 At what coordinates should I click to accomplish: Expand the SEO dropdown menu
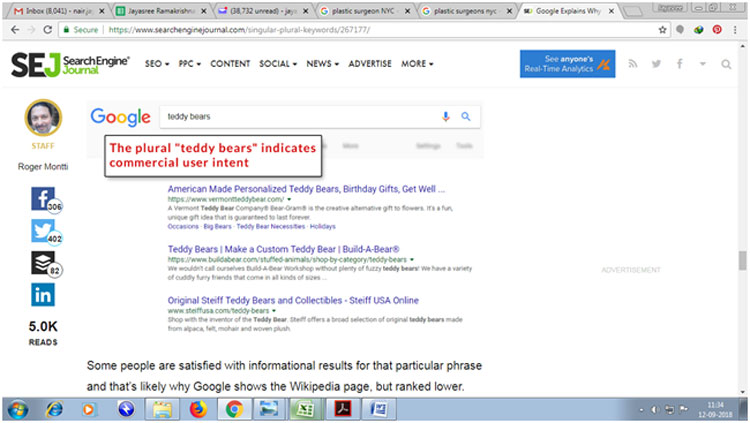point(157,64)
